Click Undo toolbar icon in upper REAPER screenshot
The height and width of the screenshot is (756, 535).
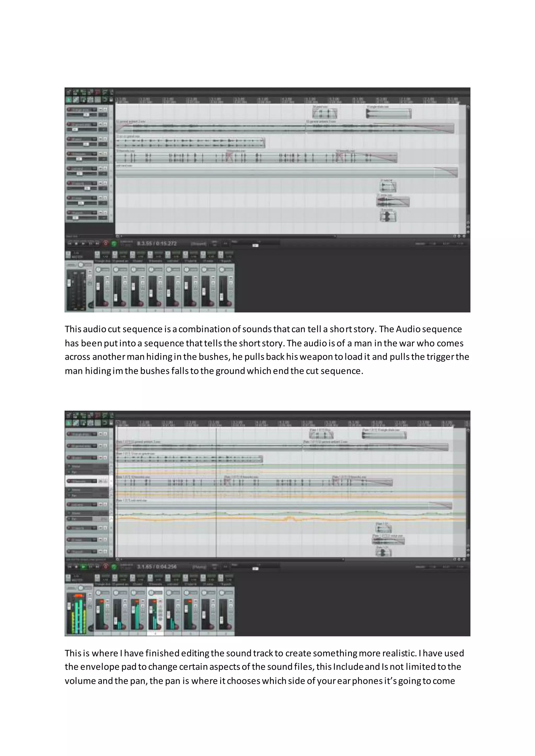(97, 92)
